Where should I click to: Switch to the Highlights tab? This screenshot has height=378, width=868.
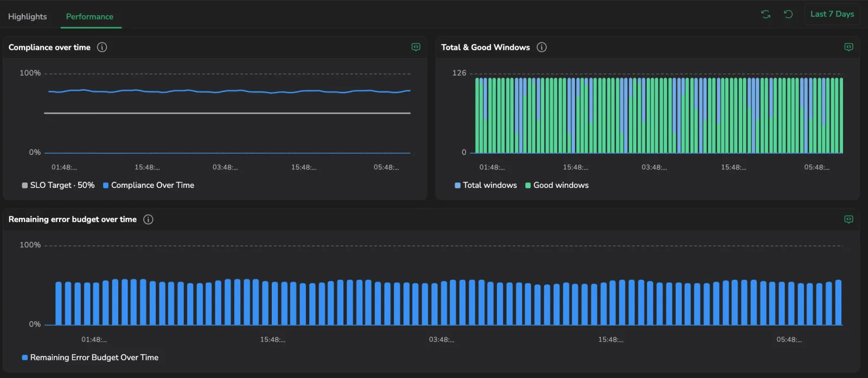pyautogui.click(x=28, y=16)
